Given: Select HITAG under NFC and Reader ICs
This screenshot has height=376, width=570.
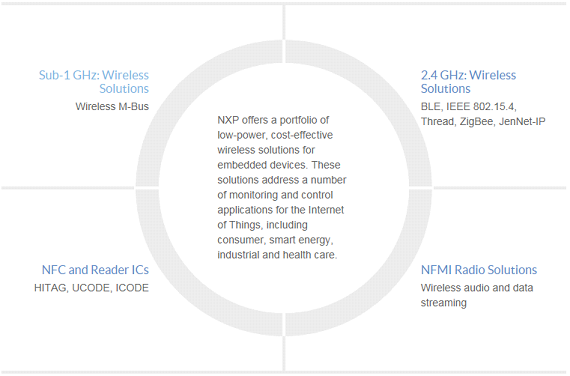Looking at the screenshot, I should (x=51, y=288).
